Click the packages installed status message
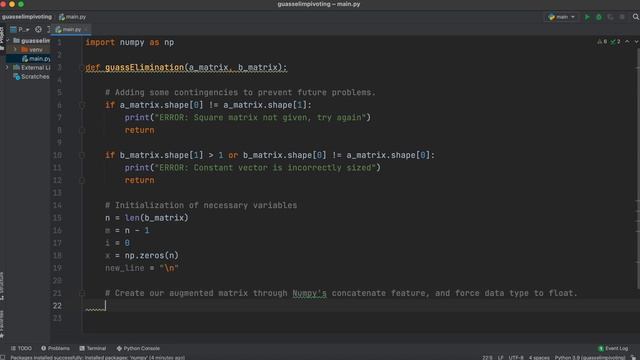 click(x=98, y=358)
